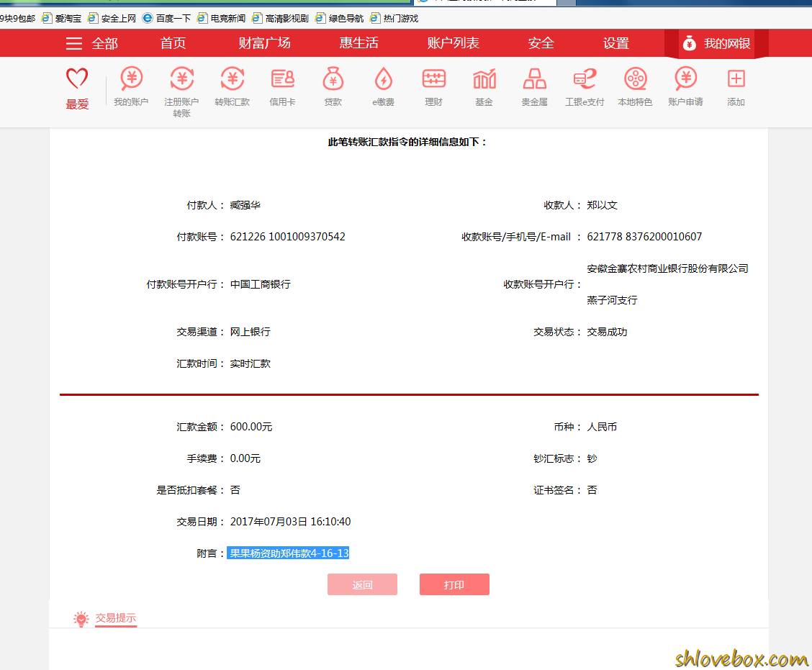Click payee name 郑以文
Image resolution: width=812 pixels, height=670 pixels.
pyautogui.click(x=602, y=205)
